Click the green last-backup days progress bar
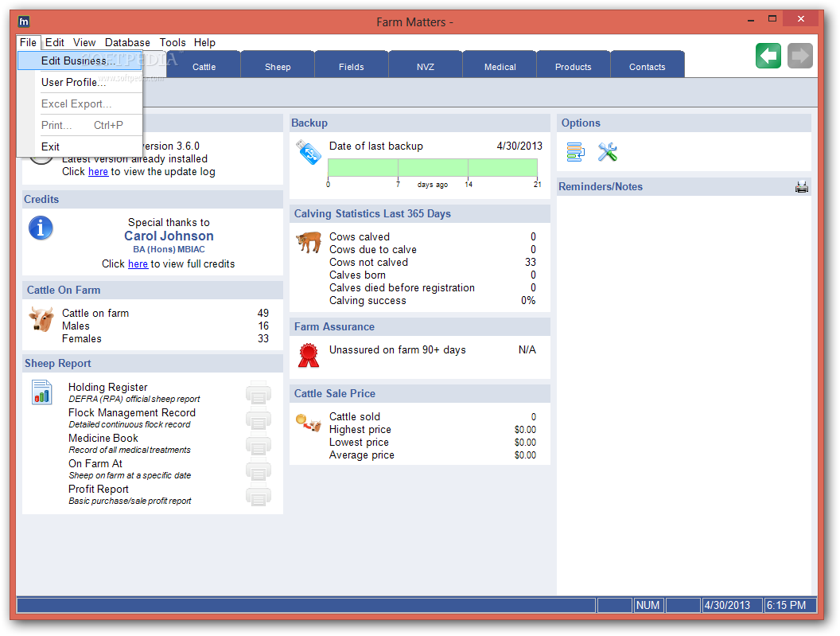 coord(432,168)
